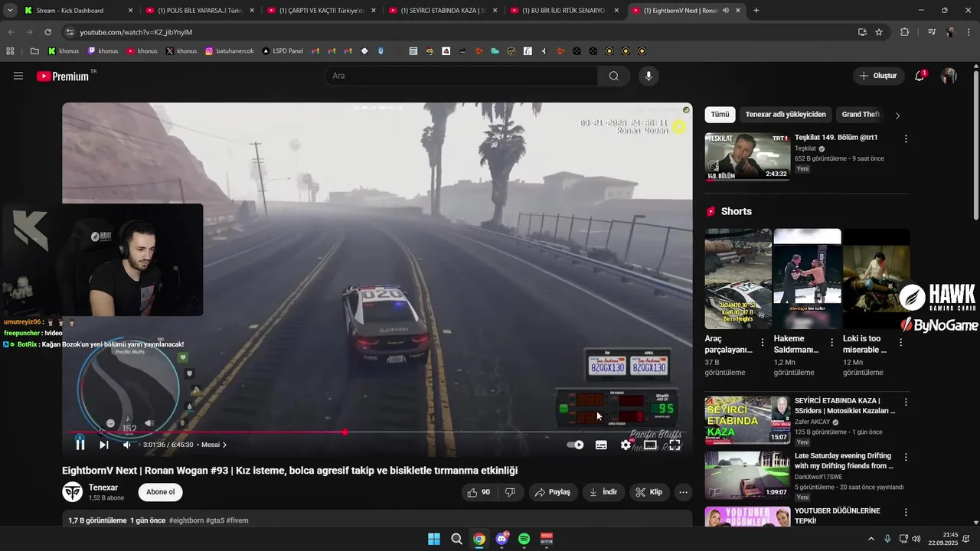Open the video in fullscreen

click(x=675, y=445)
